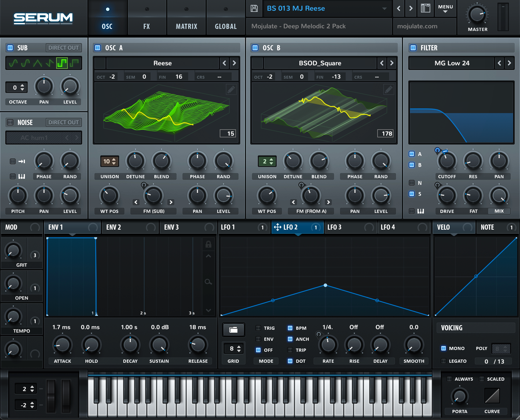Image resolution: width=520 pixels, height=420 pixels.
Task: Enable the NOISE oscillator
Action: click(x=10, y=122)
